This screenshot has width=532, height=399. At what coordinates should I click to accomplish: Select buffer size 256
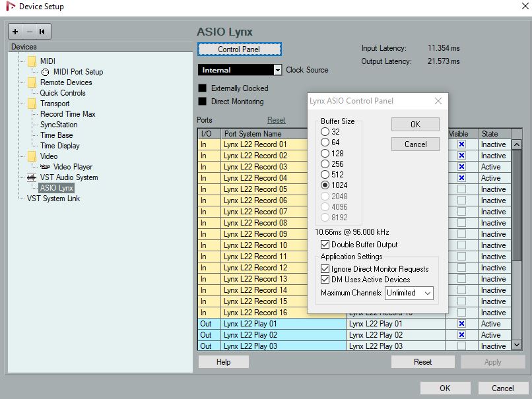[325, 164]
